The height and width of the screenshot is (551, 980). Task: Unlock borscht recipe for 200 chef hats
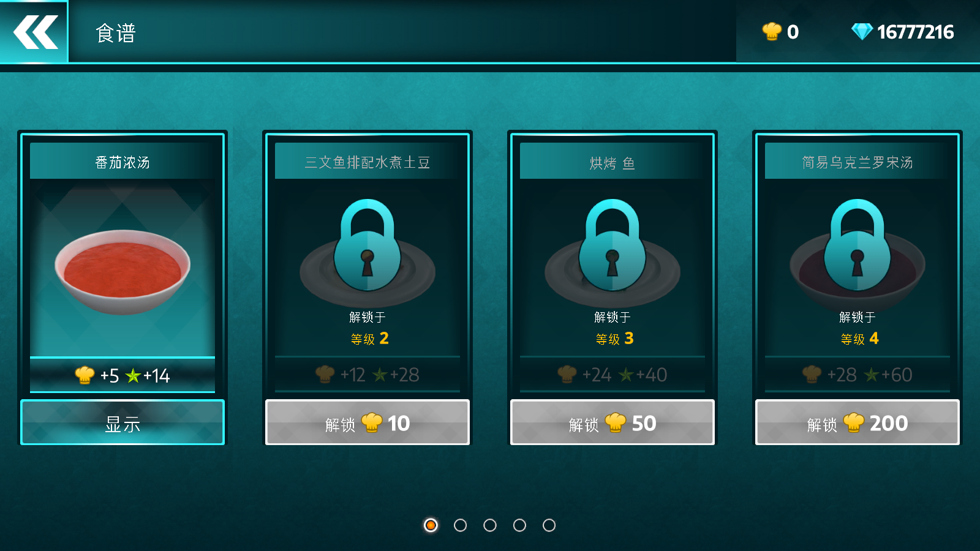858,422
